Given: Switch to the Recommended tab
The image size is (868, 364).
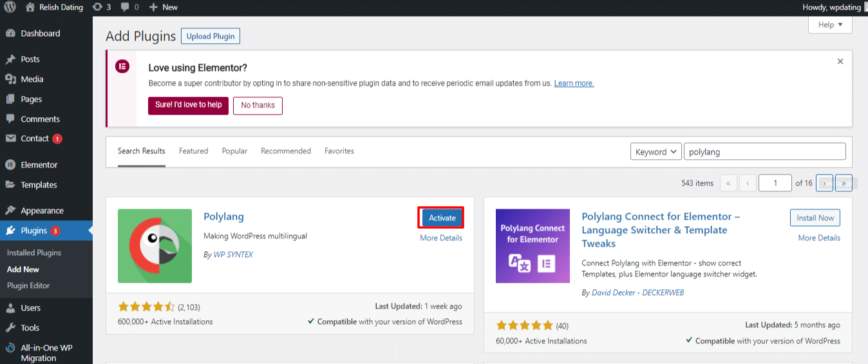Looking at the screenshot, I should [x=286, y=151].
